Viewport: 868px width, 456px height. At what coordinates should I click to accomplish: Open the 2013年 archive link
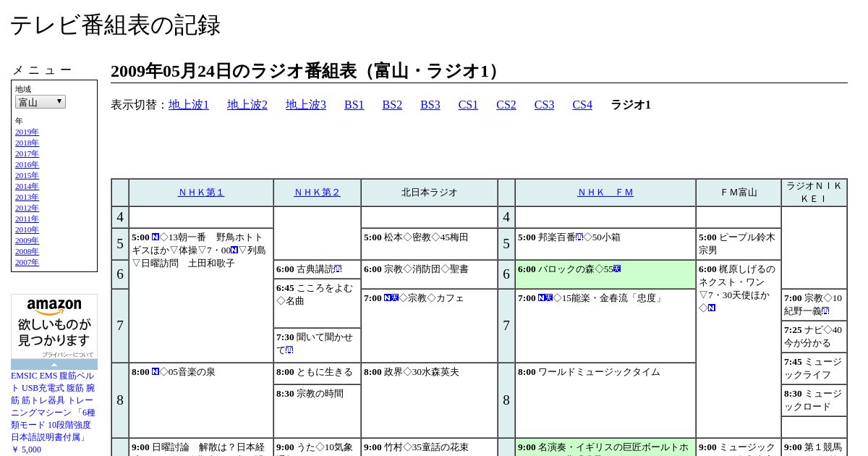(27, 197)
